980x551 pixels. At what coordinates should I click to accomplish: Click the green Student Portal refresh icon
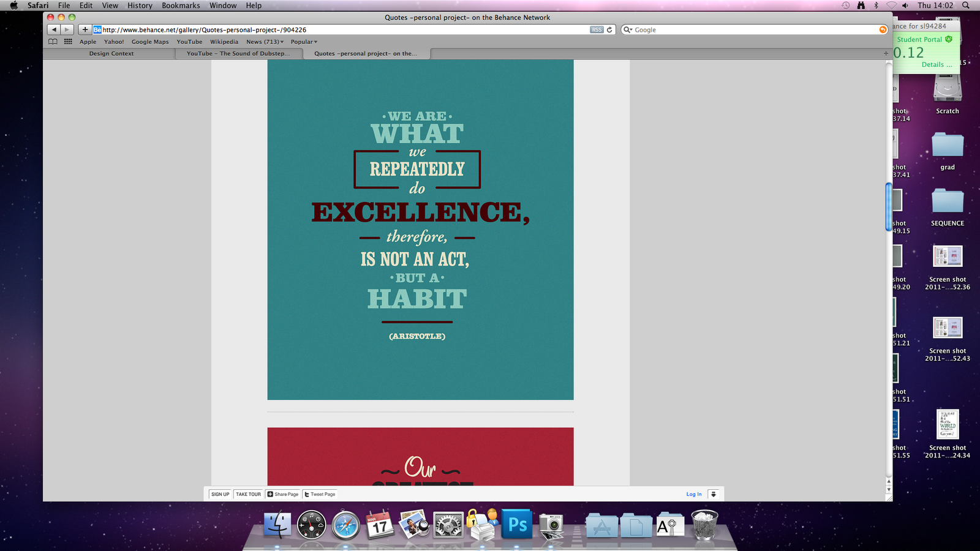(x=949, y=39)
